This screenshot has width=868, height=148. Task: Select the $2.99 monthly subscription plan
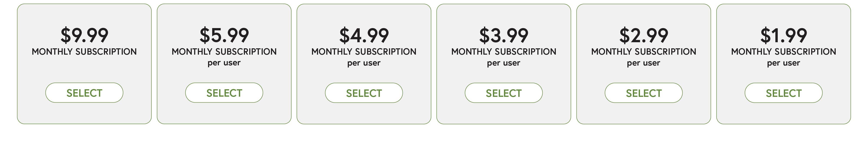644,93
